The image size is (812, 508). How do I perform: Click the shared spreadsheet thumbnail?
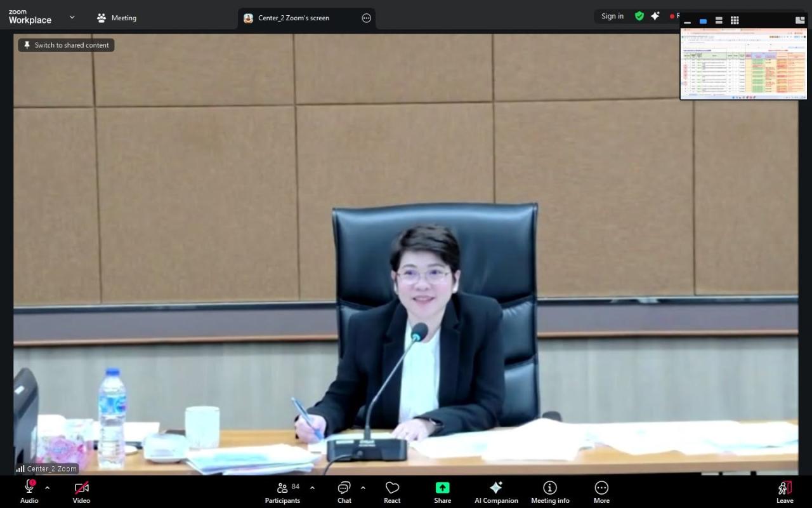743,63
